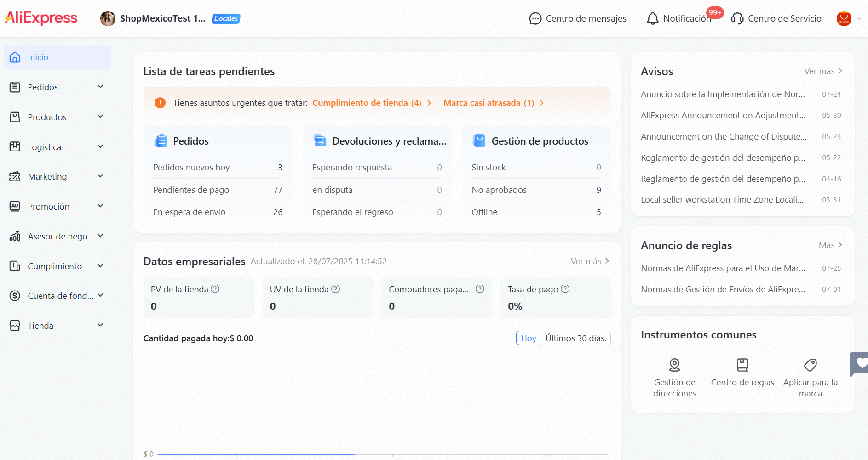Open the Offline products row
Viewport: 868px width, 460px height.
click(536, 212)
